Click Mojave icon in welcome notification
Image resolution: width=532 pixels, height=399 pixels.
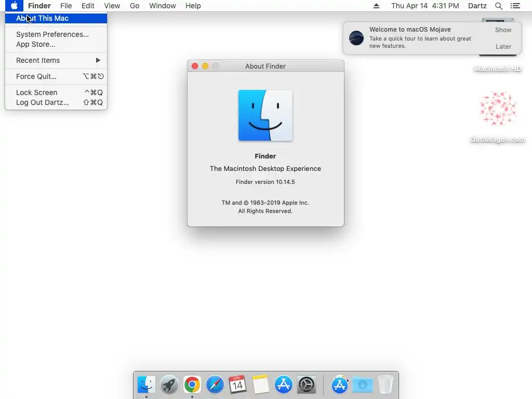coord(356,37)
